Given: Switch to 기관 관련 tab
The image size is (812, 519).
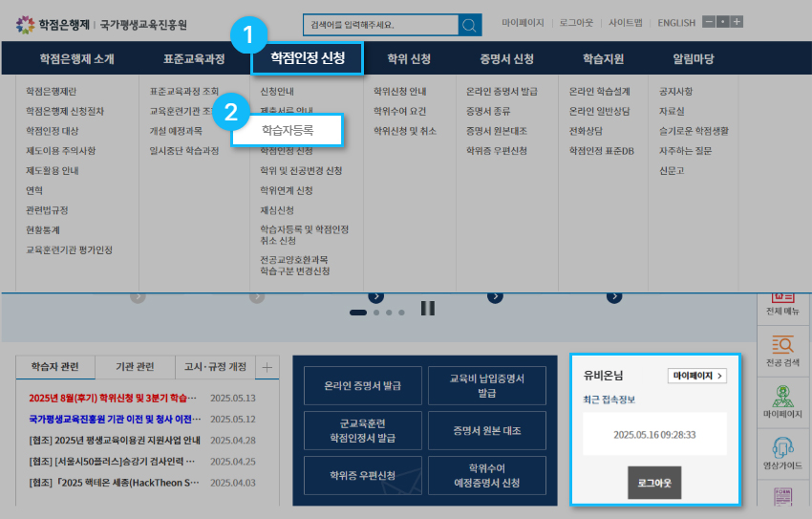Looking at the screenshot, I should click(135, 367).
